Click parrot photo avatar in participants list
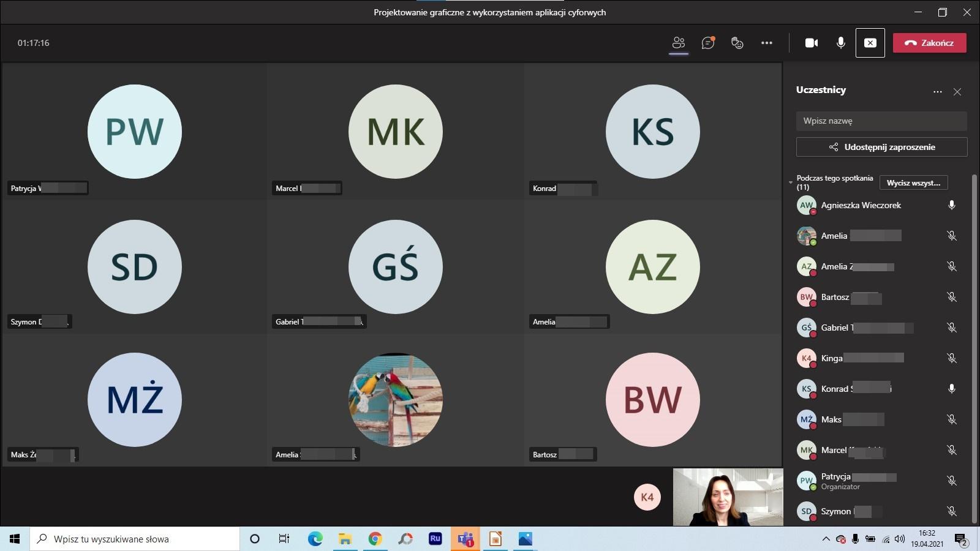Image resolution: width=980 pixels, height=551 pixels. click(807, 236)
